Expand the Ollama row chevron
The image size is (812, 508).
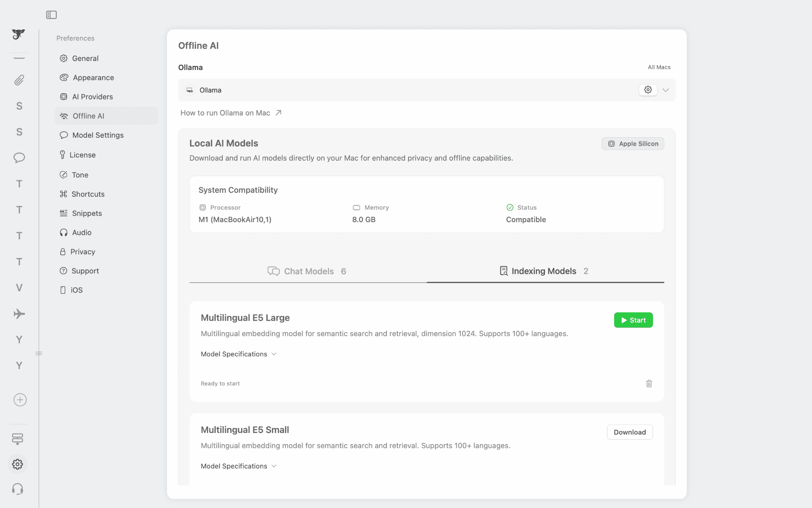click(x=666, y=90)
